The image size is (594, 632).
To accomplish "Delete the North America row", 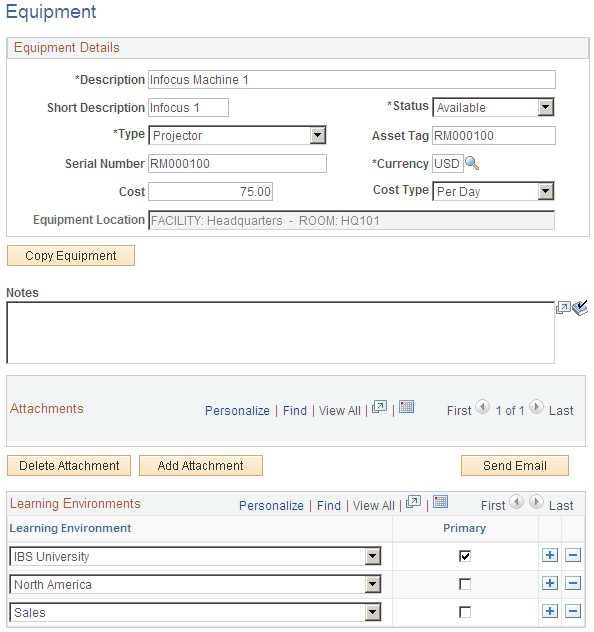I will click(x=573, y=583).
